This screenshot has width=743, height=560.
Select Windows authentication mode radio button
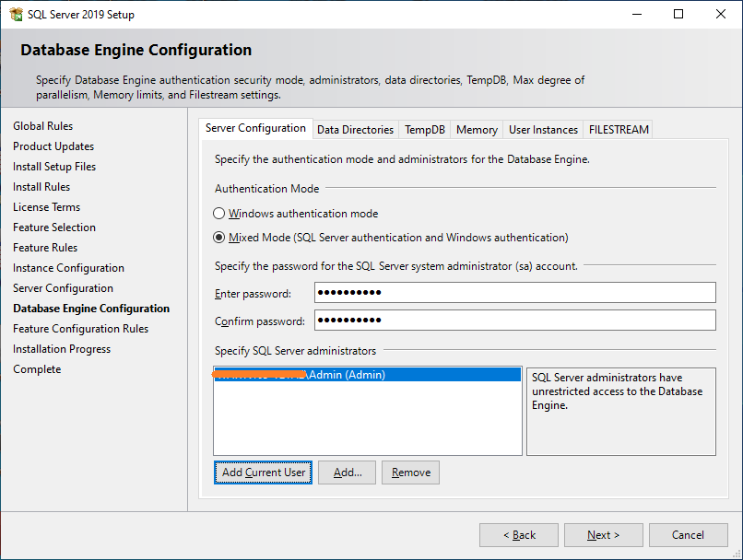coord(218,214)
